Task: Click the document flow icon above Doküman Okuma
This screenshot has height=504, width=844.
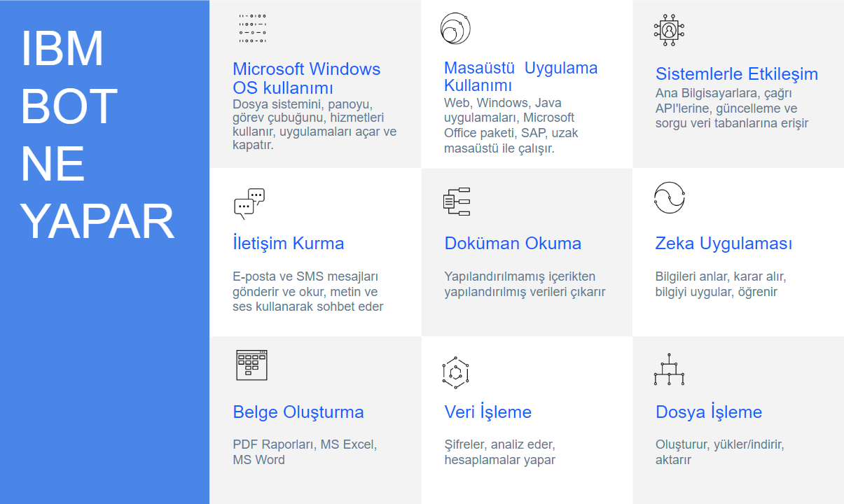Action: point(457,202)
